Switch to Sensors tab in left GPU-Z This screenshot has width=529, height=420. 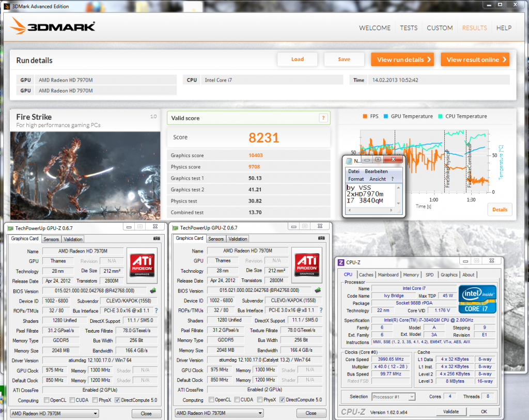pyautogui.click(x=51, y=239)
